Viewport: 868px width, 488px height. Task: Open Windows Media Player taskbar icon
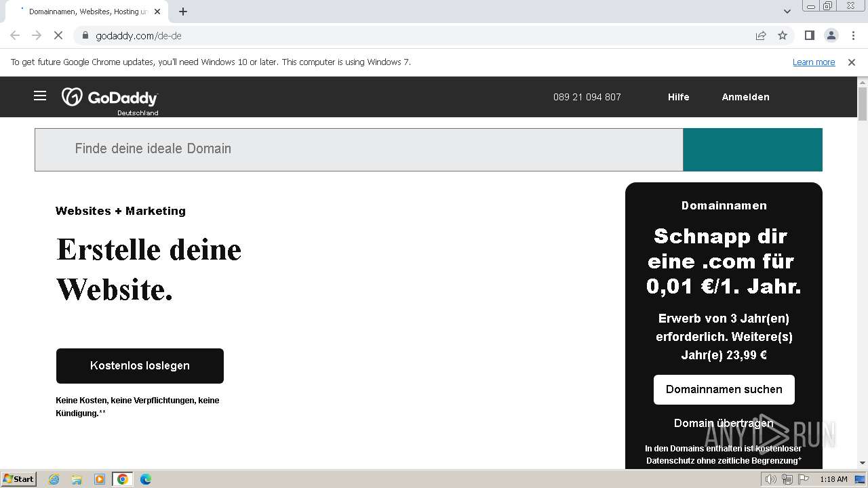click(x=100, y=479)
